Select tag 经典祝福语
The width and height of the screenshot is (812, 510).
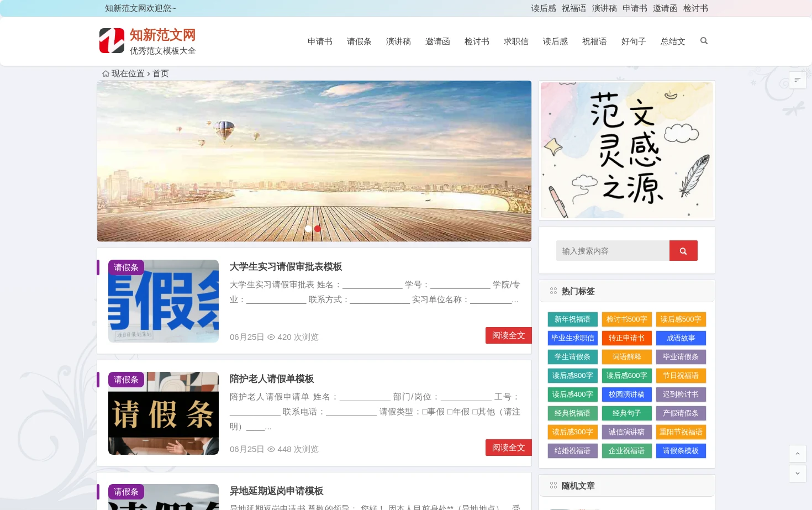point(572,413)
